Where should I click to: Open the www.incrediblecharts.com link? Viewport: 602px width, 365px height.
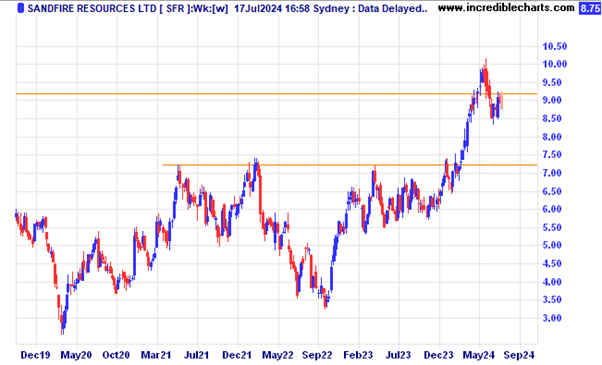[x=506, y=8]
